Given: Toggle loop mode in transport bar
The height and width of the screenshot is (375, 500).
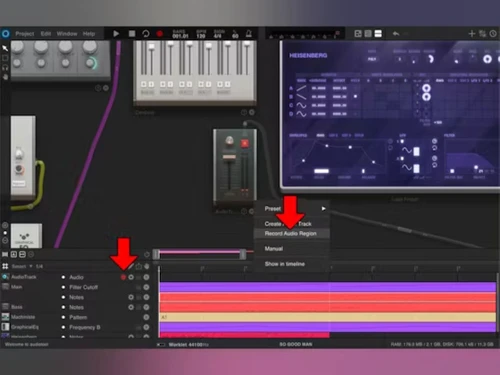Looking at the screenshot, I should click(x=146, y=34).
